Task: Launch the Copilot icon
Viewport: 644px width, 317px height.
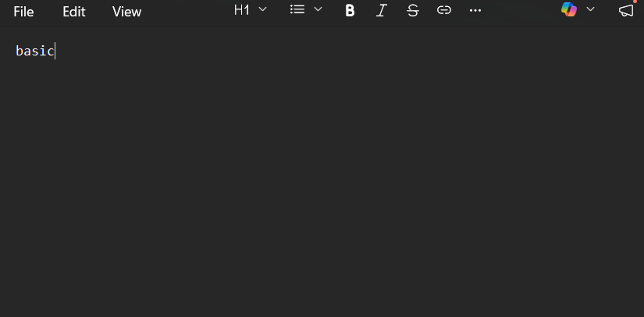Action: click(x=569, y=9)
